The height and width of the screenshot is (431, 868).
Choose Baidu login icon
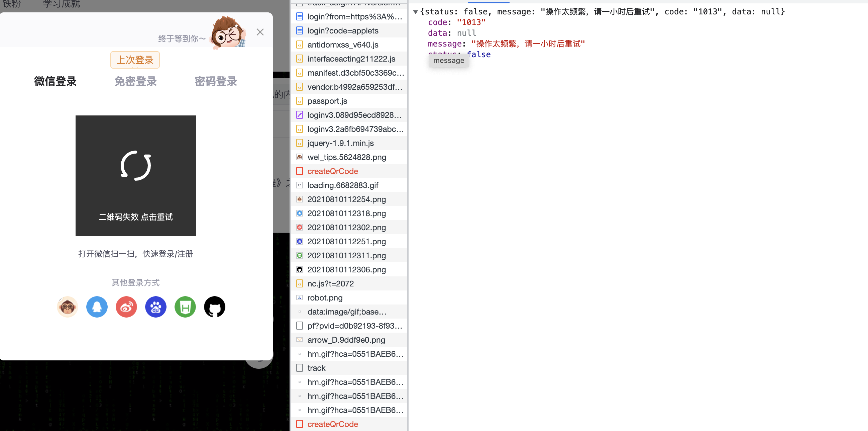pyautogui.click(x=156, y=307)
